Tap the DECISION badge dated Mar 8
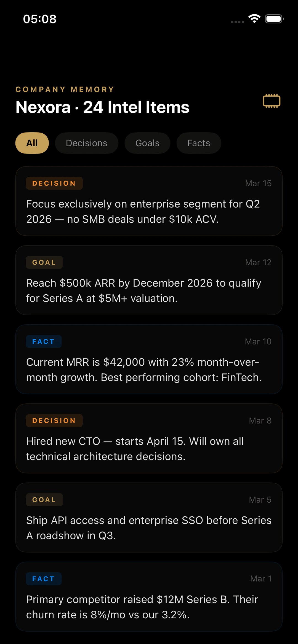 tap(54, 421)
